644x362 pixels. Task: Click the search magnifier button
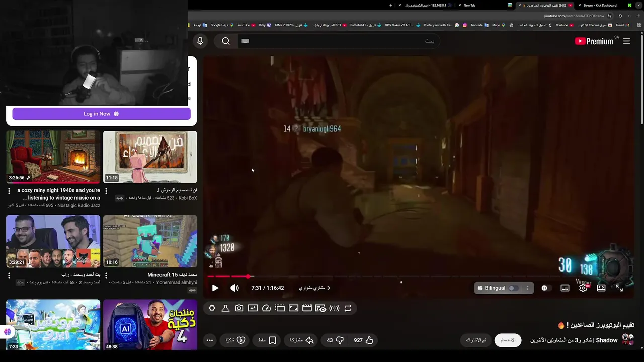click(x=226, y=41)
